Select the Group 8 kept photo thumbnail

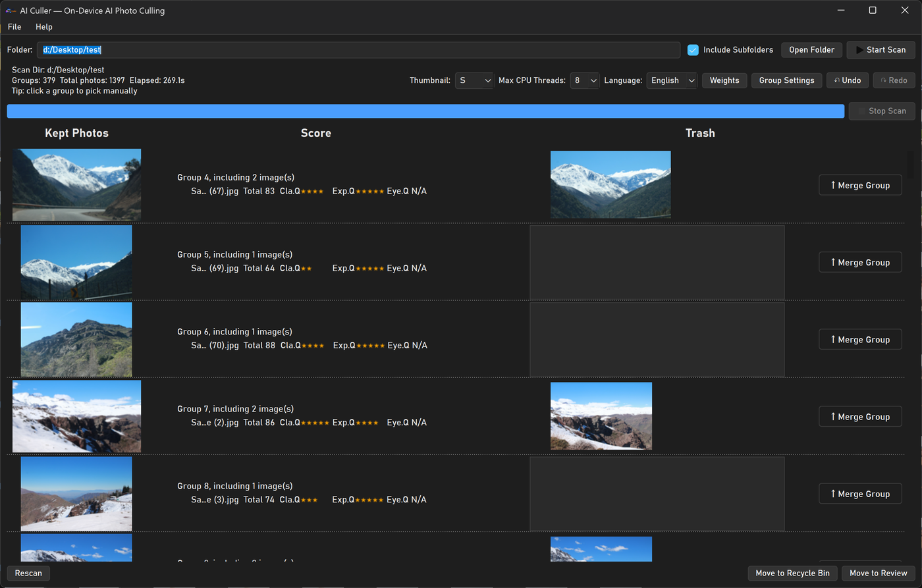76,494
